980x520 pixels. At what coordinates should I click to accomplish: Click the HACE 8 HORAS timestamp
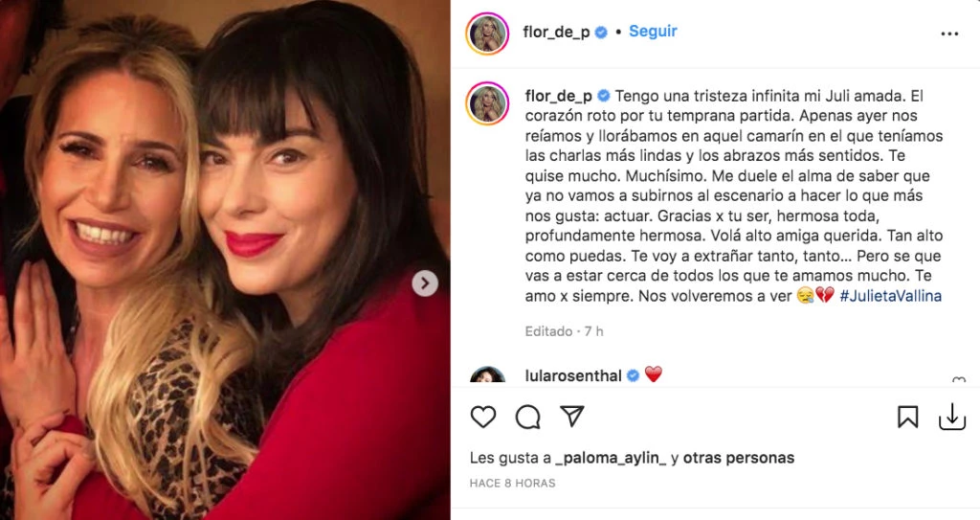[x=513, y=483]
